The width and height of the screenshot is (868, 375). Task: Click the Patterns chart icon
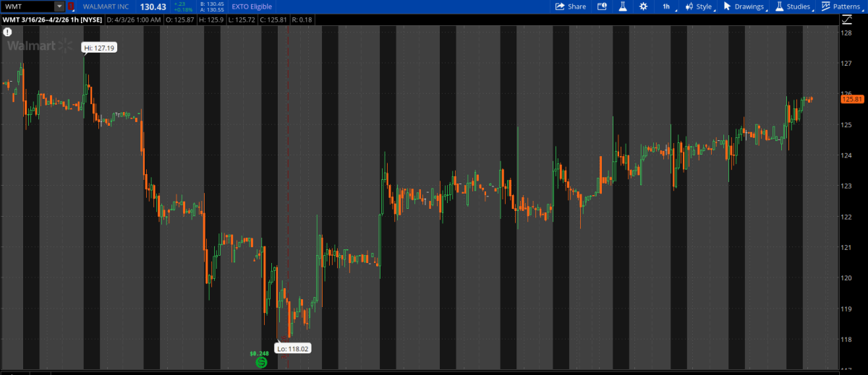point(826,7)
